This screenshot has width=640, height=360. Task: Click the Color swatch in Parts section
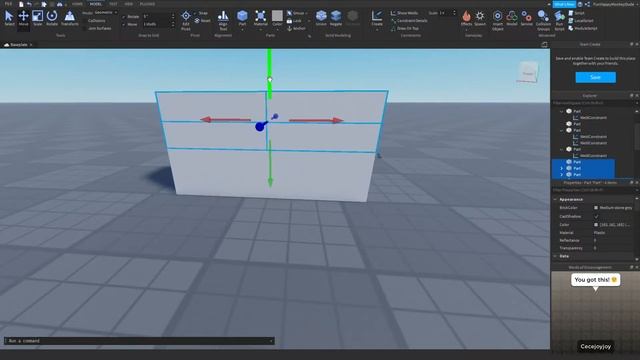pyautogui.click(x=277, y=16)
